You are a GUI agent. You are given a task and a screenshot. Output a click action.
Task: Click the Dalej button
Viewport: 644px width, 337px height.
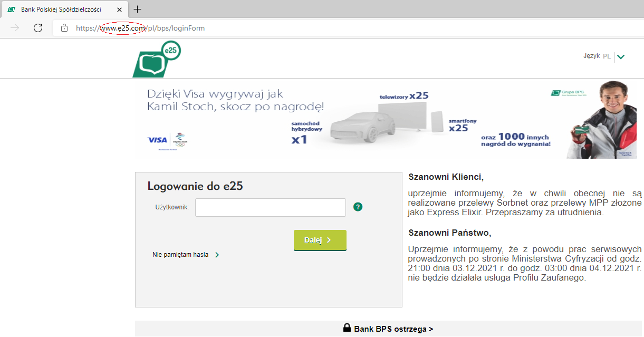pyautogui.click(x=320, y=240)
